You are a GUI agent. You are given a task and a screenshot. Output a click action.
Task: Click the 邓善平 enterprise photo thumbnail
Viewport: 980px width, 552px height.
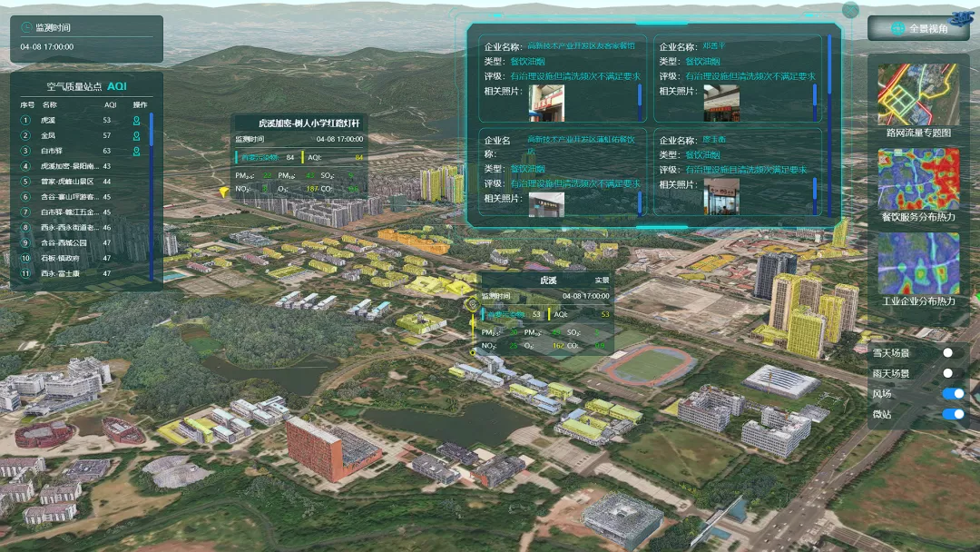pos(721,103)
